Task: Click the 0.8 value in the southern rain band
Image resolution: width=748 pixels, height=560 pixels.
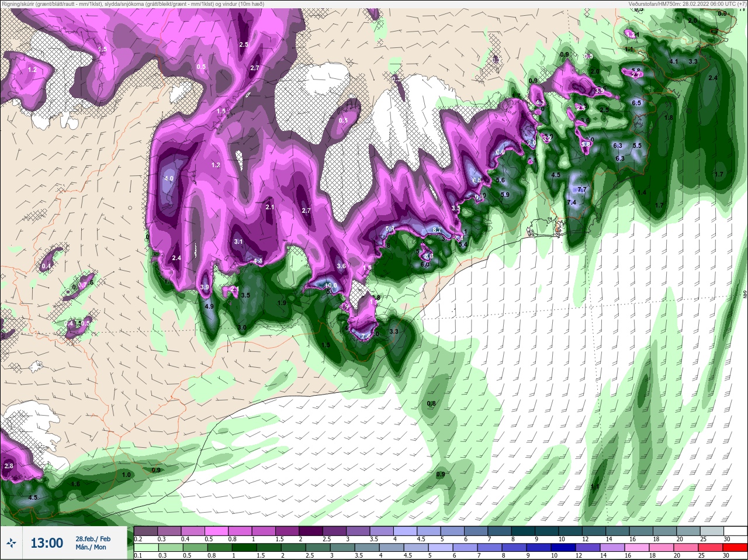Action: click(431, 403)
